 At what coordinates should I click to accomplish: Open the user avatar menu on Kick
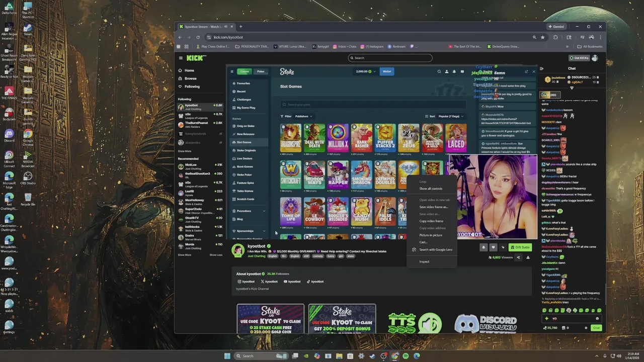coord(595,58)
